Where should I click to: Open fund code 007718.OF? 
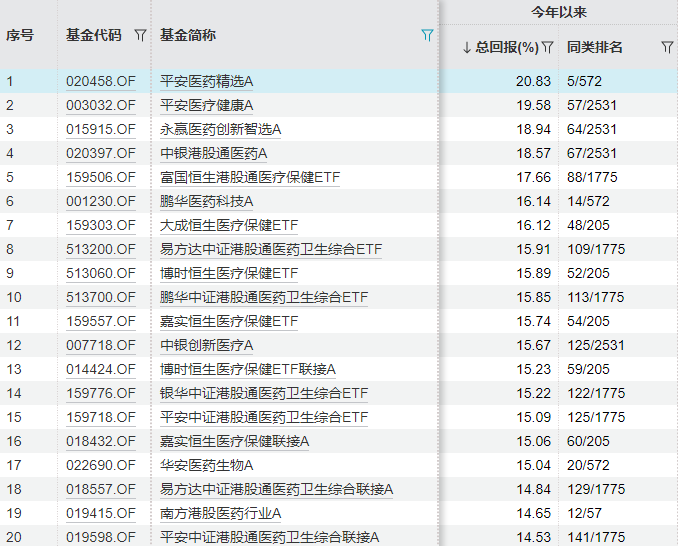pyautogui.click(x=101, y=345)
